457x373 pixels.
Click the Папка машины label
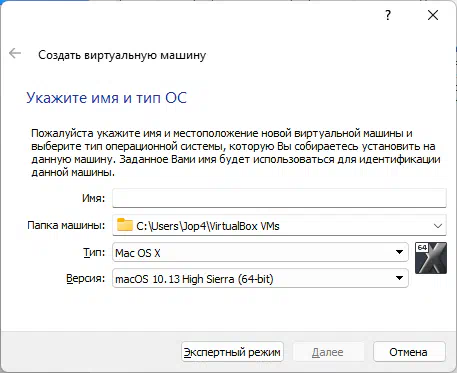point(66,225)
